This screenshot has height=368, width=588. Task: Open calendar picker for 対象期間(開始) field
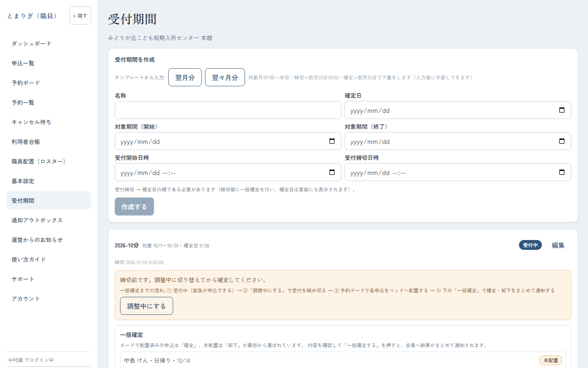(332, 141)
